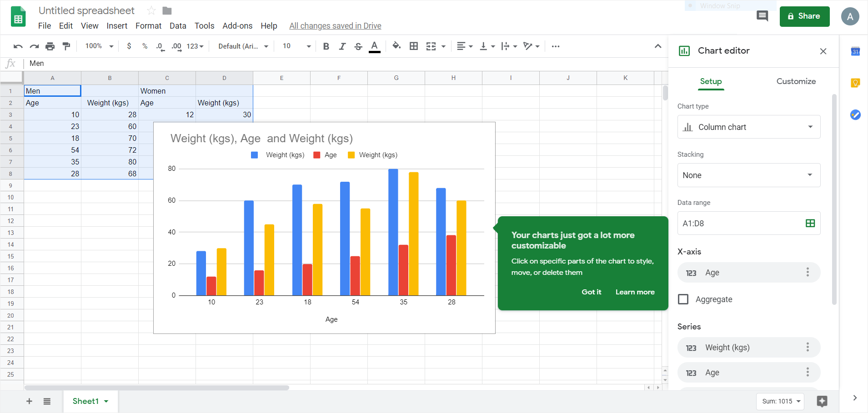868x413 pixels.
Task: Open Google Keep from the sidebar
Action: point(856,83)
